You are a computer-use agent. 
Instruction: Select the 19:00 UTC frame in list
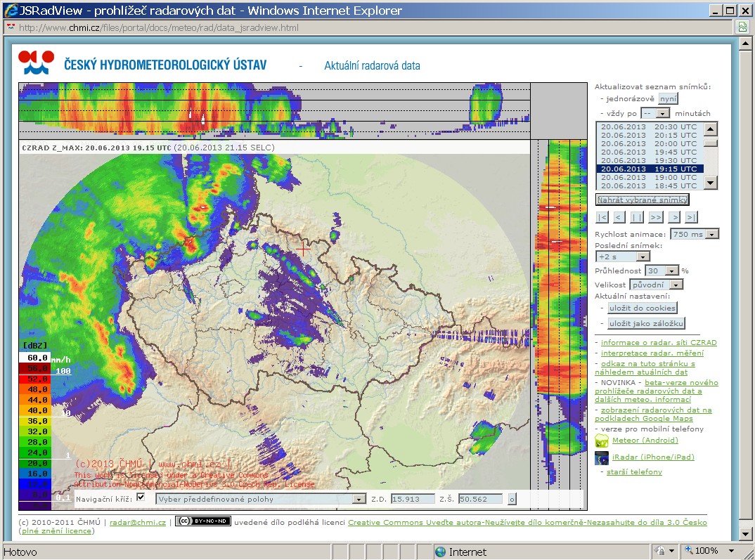[x=648, y=178]
